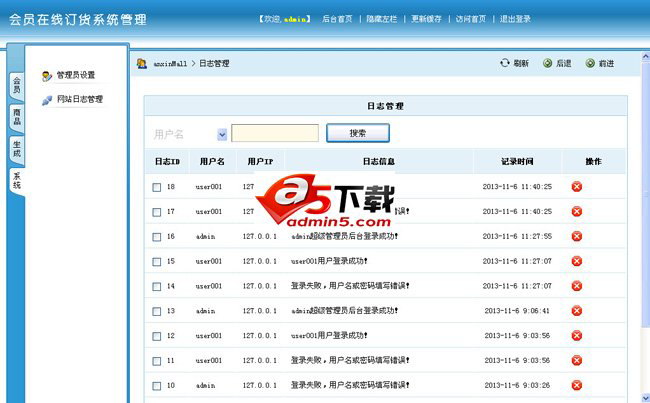Screen dimensions: 650x403
Task: Click the refresh icon beside 刷新
Action: pos(504,63)
